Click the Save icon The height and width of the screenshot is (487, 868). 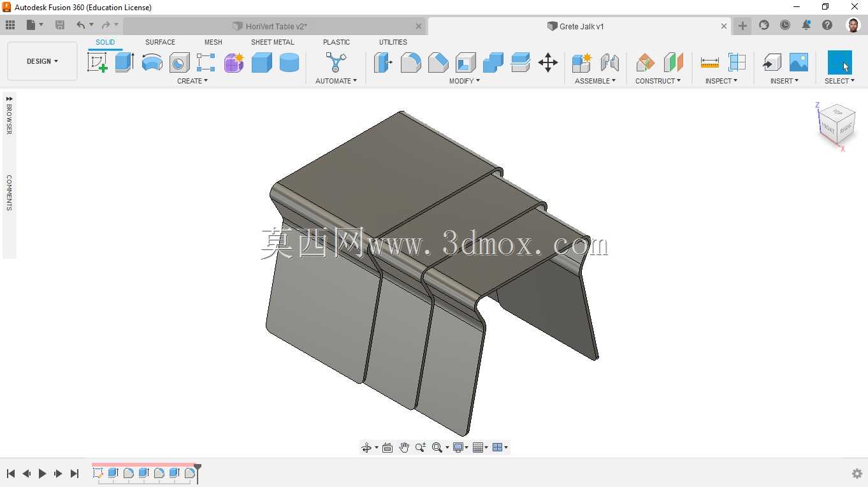pos(60,25)
